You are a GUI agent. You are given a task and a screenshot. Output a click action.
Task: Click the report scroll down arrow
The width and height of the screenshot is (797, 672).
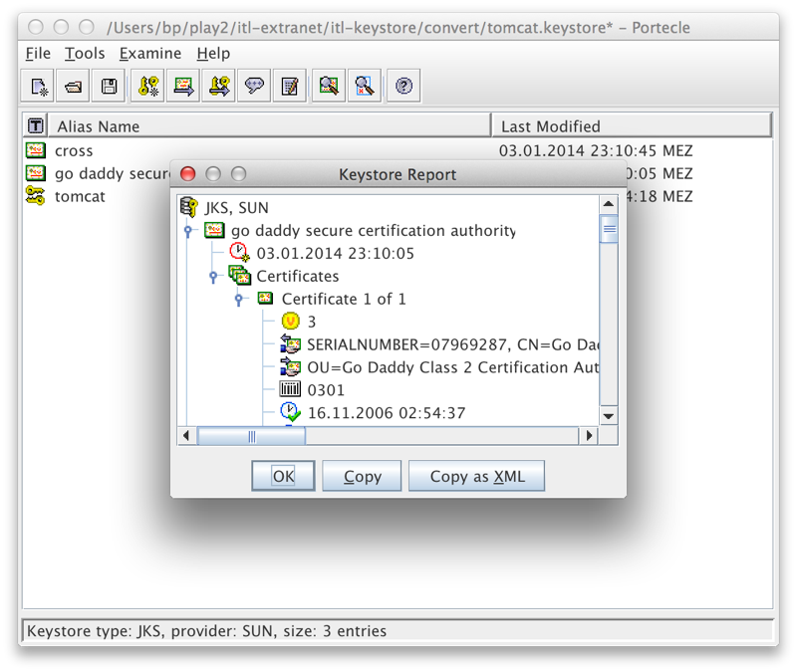(609, 416)
